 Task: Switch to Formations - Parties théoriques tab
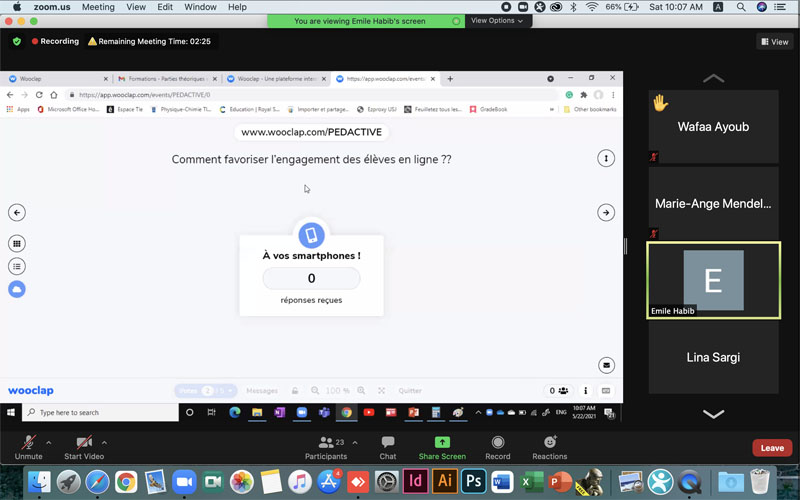point(166,79)
